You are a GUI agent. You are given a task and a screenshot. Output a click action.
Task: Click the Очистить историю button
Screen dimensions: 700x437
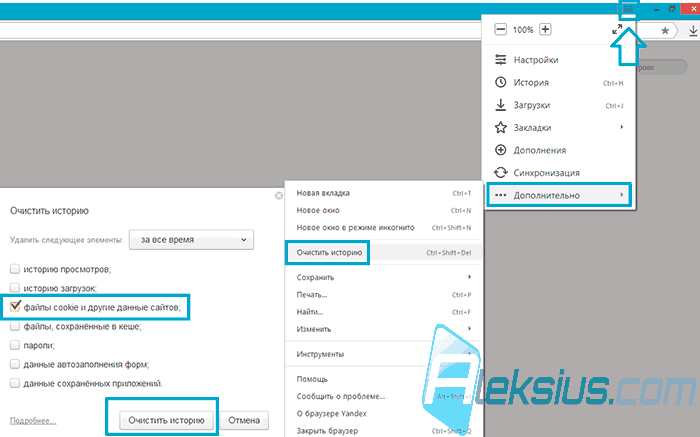[166, 420]
